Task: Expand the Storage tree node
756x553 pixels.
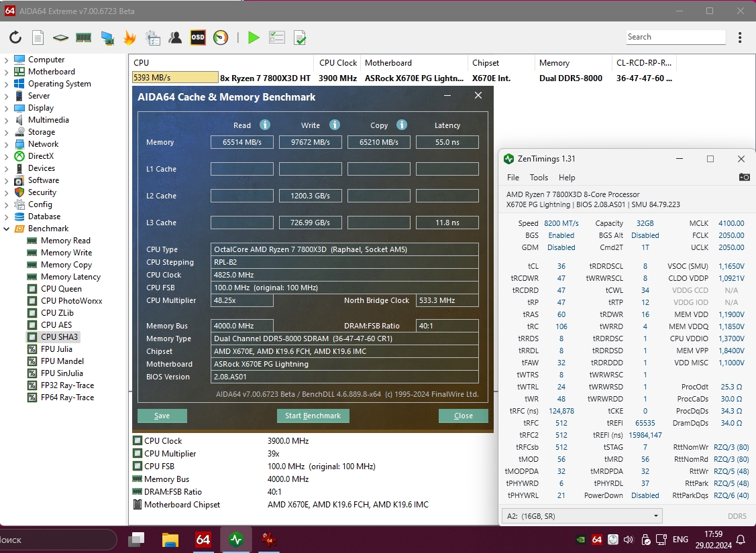Action: click(6, 132)
